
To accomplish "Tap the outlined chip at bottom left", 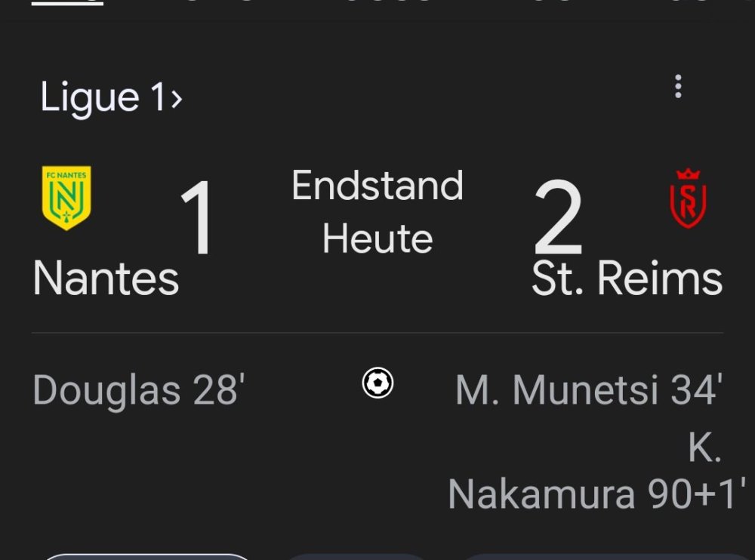I will point(147,557).
